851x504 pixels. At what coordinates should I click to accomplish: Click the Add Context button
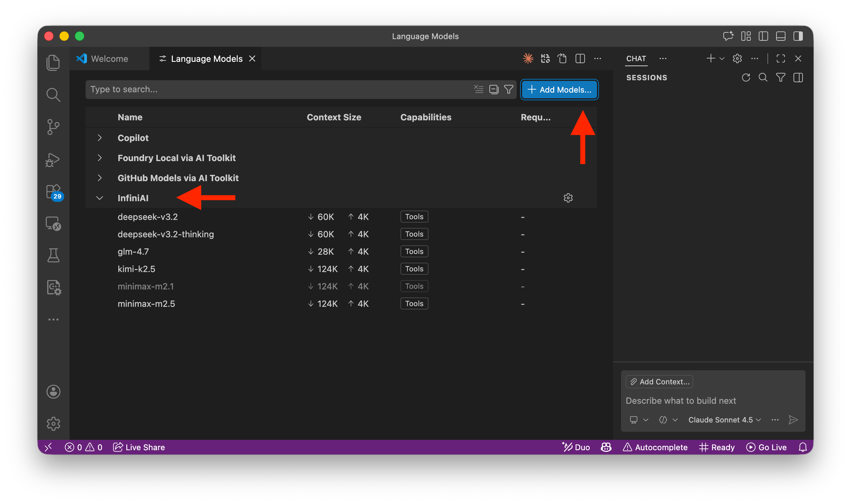point(659,382)
